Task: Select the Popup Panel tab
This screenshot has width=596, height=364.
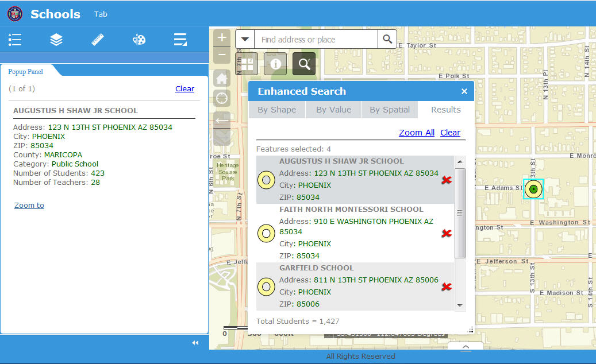Action: [25, 72]
